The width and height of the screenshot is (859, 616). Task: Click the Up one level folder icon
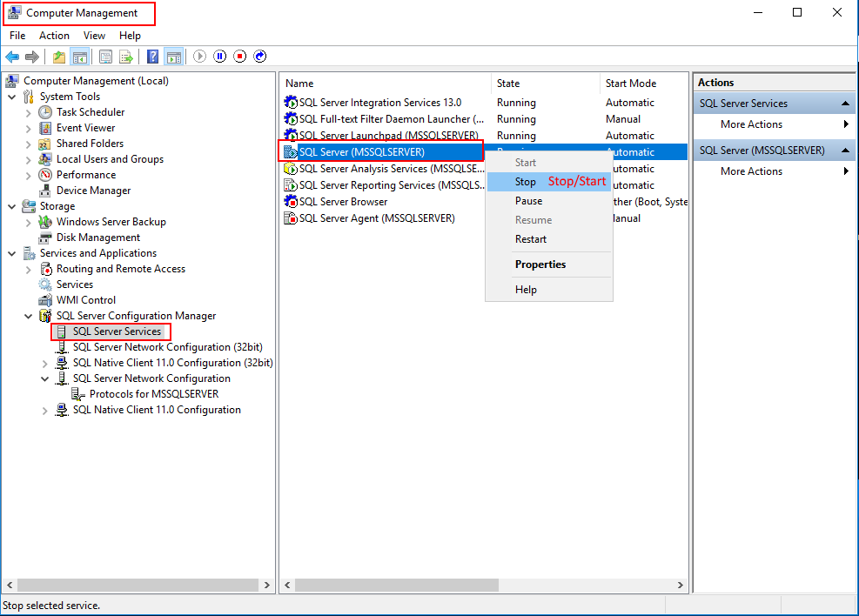point(59,57)
